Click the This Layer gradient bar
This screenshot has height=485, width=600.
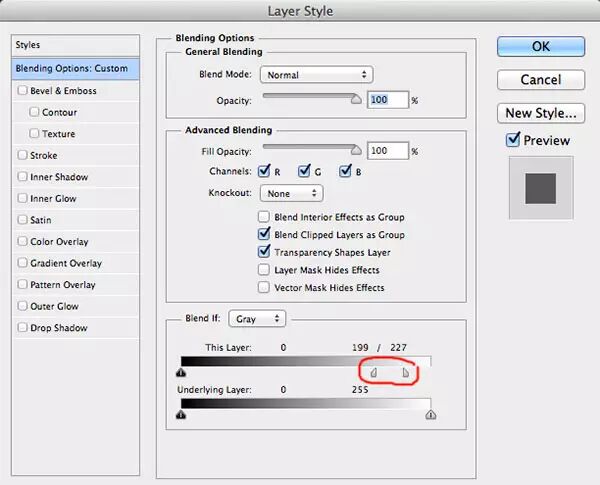(x=306, y=361)
